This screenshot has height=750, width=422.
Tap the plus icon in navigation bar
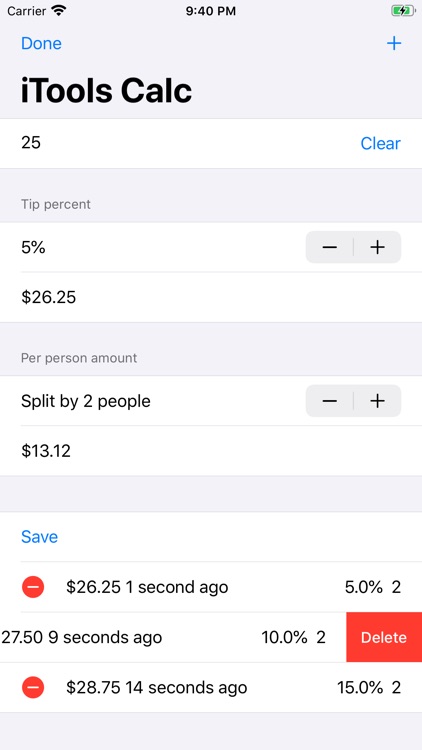tap(394, 44)
